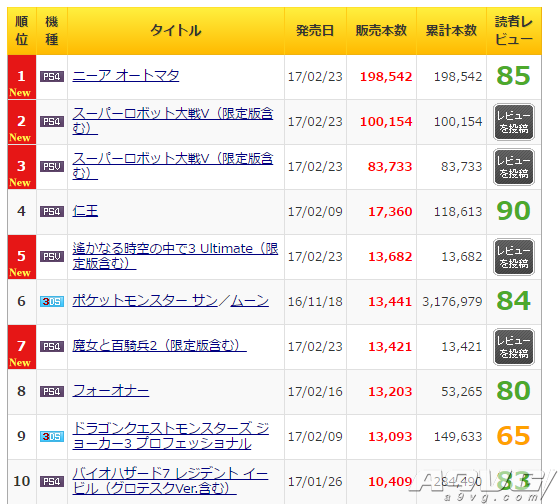The height and width of the screenshot is (504, 558).
Task: Click レビューを投稿 button for 魔女と百騎兵2
Action: click(x=514, y=347)
